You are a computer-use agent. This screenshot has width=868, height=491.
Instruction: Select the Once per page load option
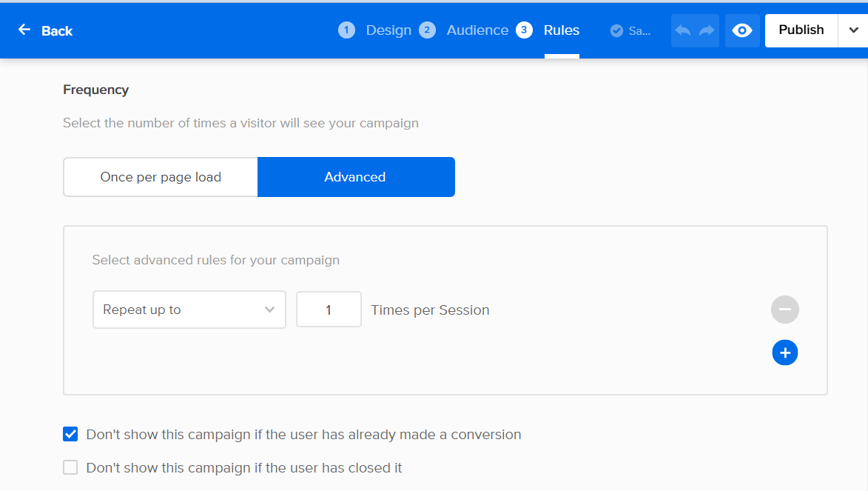pos(161,177)
